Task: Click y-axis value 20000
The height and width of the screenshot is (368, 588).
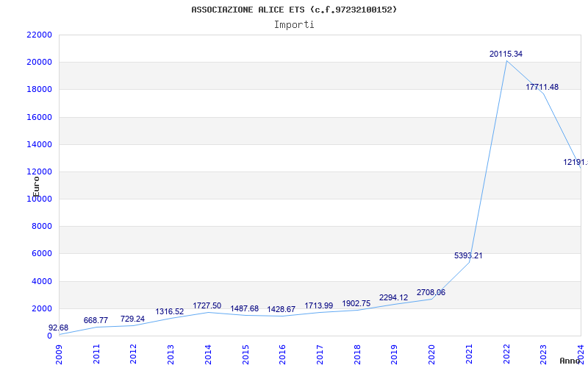Action: click(39, 63)
